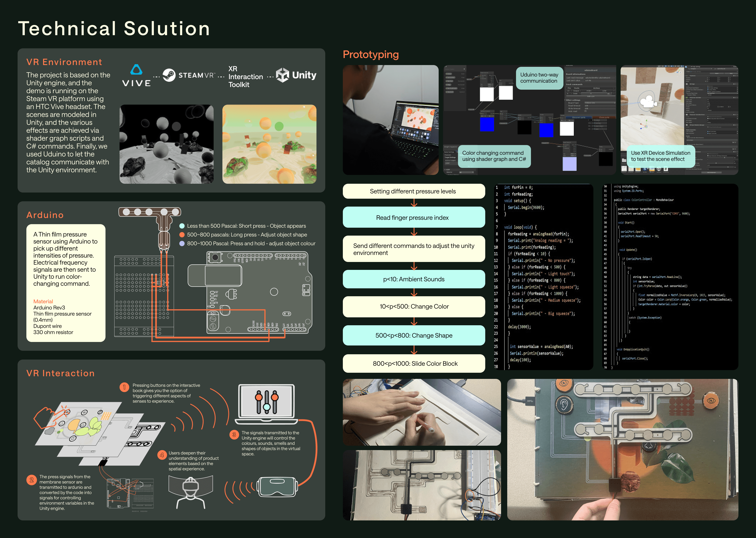Click the lavender press-and-hold legend dot

coord(182,244)
